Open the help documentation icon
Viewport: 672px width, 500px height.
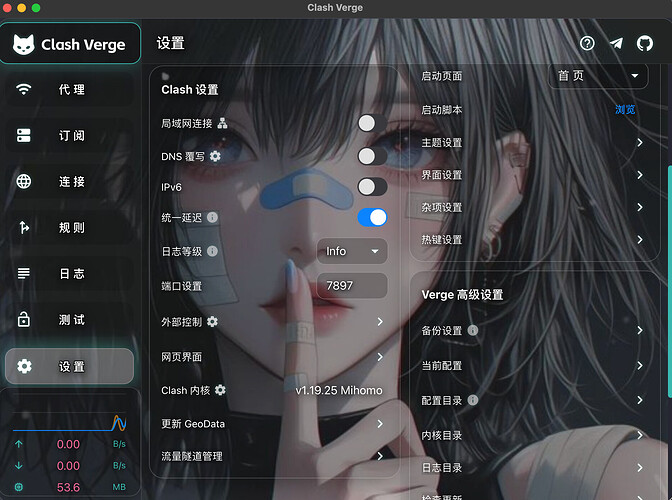pos(587,43)
